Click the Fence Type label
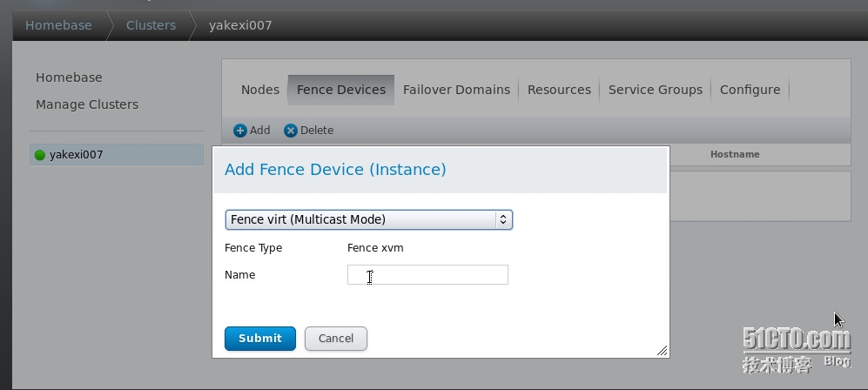The width and height of the screenshot is (868, 390). (x=253, y=248)
